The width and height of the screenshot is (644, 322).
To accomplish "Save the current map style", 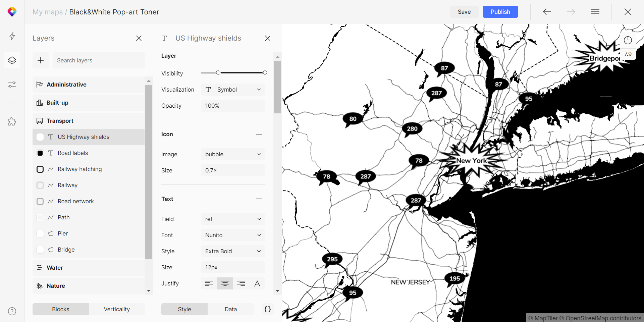I will pyautogui.click(x=464, y=12).
